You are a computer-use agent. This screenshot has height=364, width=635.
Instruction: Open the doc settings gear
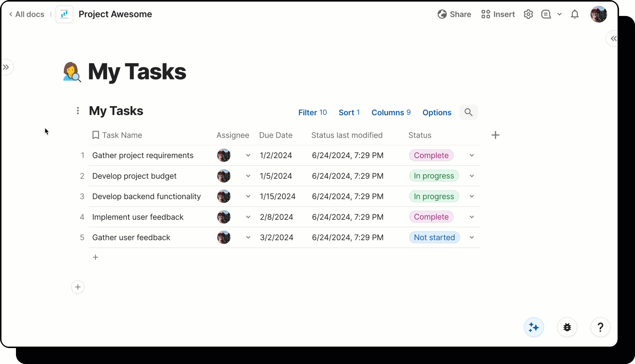point(528,14)
